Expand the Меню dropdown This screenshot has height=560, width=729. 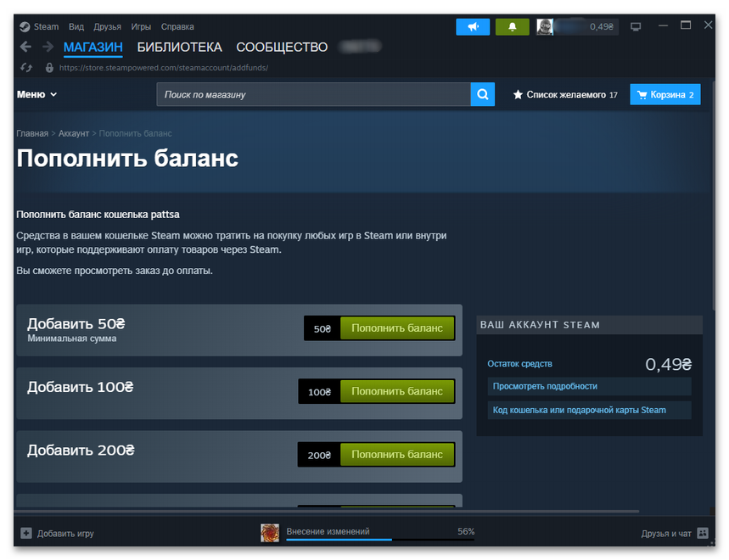tap(36, 94)
